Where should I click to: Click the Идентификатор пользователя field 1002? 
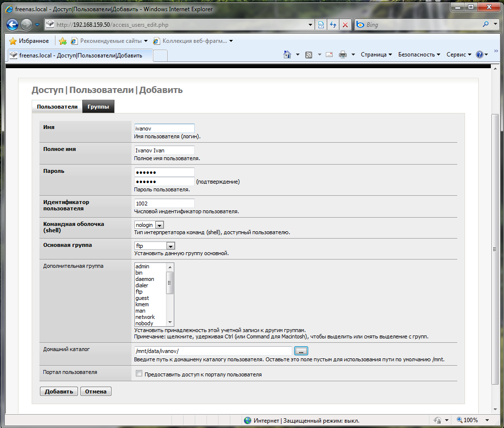164,203
